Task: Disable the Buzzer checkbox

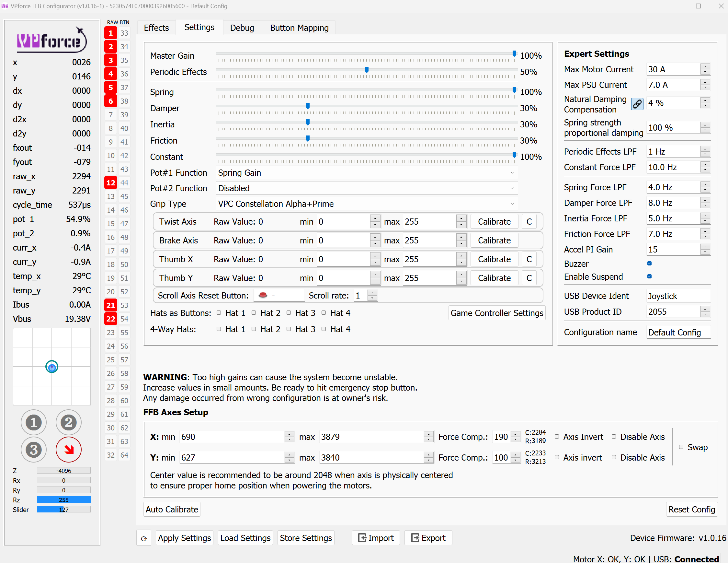Action: pos(649,263)
